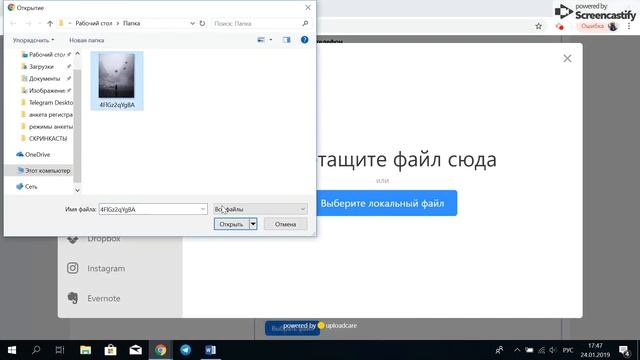
Task: Click the Имя файла input field
Action: [x=149, y=209]
